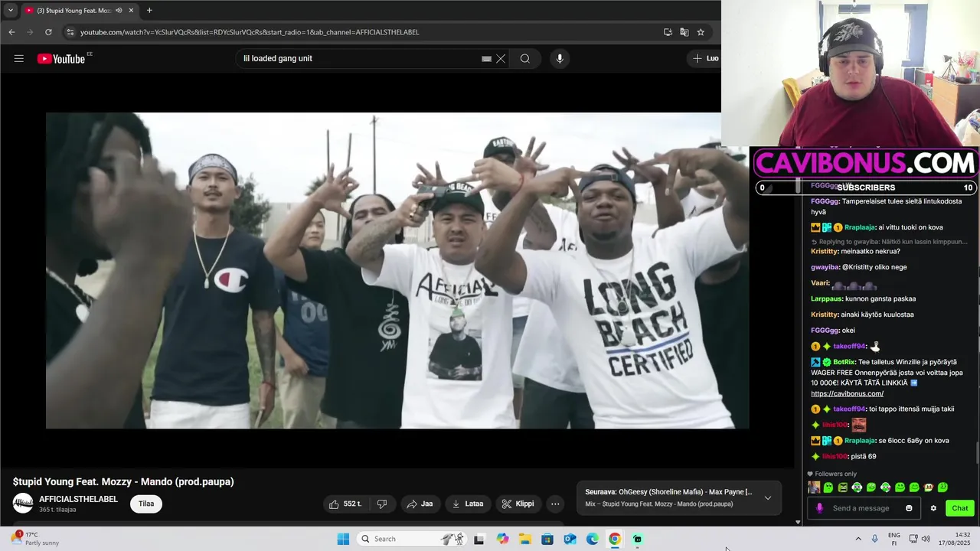Create a clip with Klippi button
This screenshot has height=551, width=980.
point(518,504)
